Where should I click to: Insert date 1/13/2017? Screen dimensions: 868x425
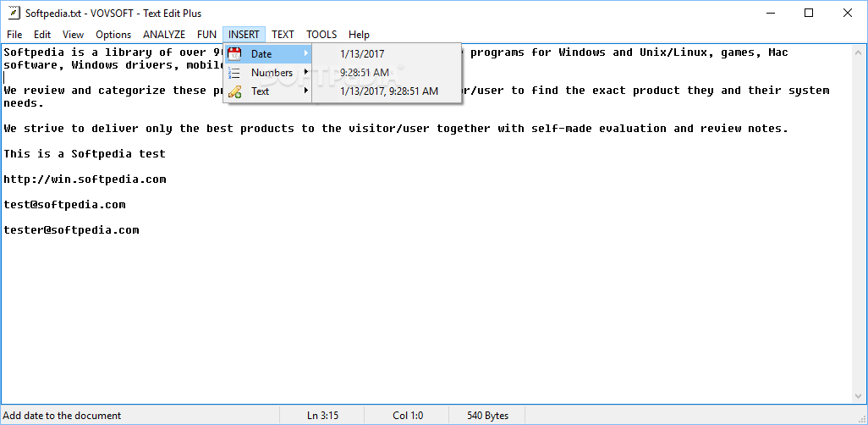pyautogui.click(x=387, y=53)
